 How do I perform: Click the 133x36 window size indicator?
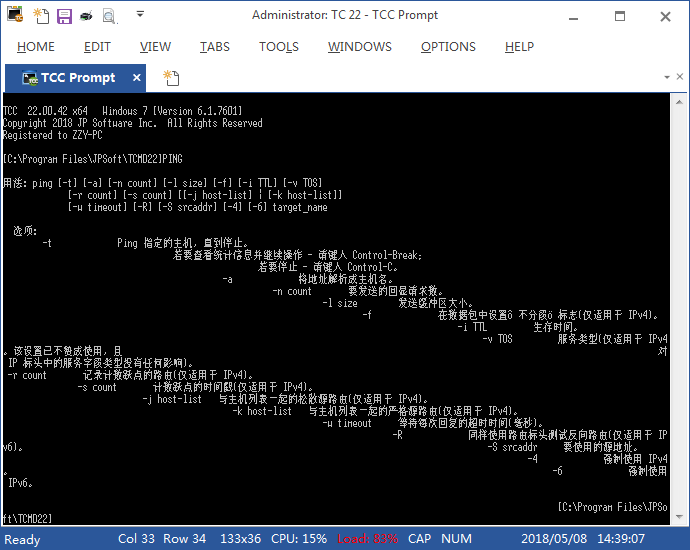pyautogui.click(x=241, y=539)
